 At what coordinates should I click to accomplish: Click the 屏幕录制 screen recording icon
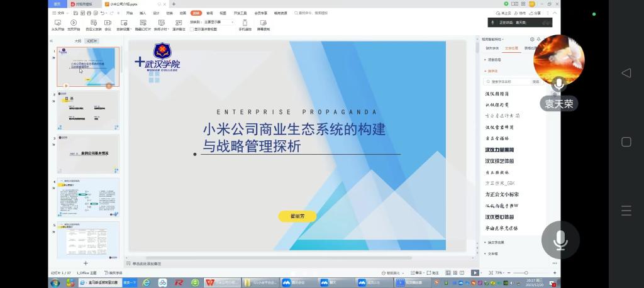(262, 23)
